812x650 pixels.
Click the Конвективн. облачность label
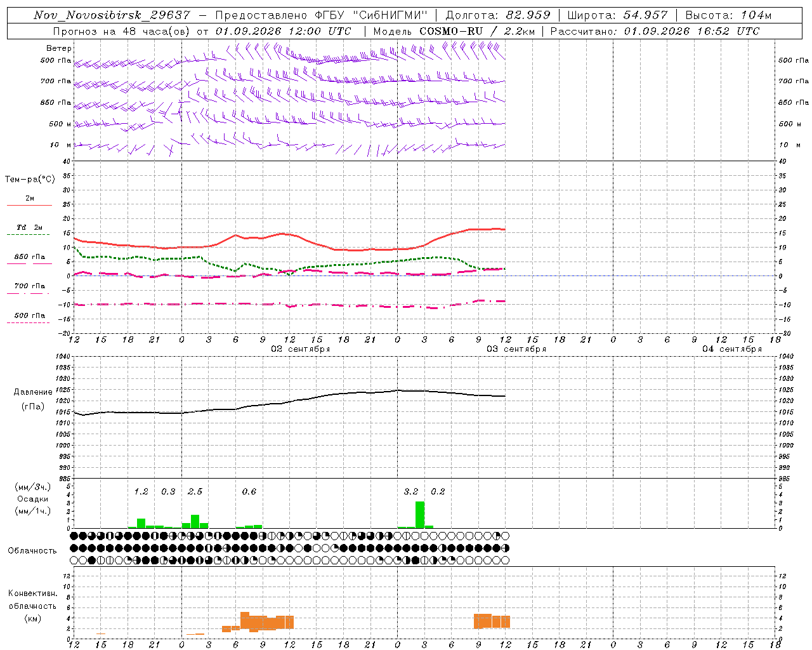[32, 606]
